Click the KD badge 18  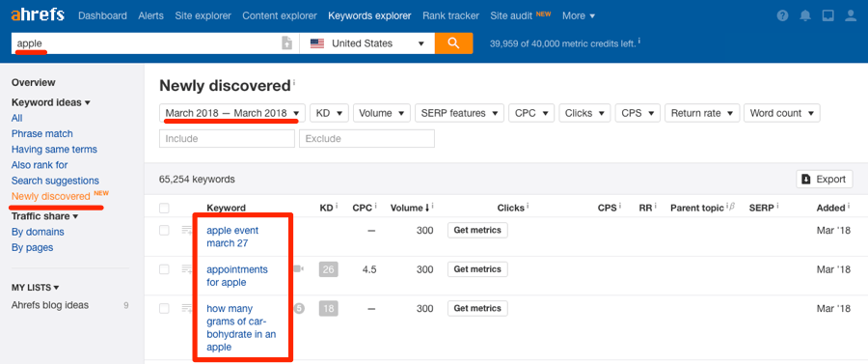pyautogui.click(x=328, y=309)
